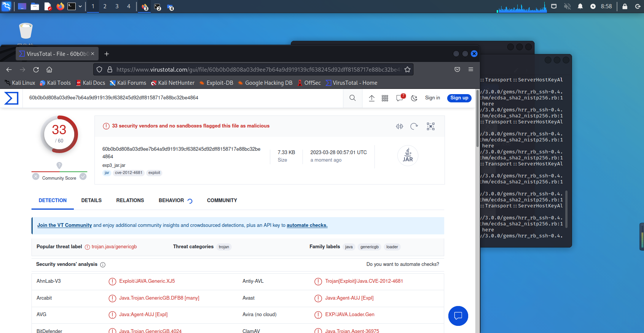Screen dimensions: 644x333
Task: Open the Firefox hamburger menu
Action: click(x=471, y=70)
